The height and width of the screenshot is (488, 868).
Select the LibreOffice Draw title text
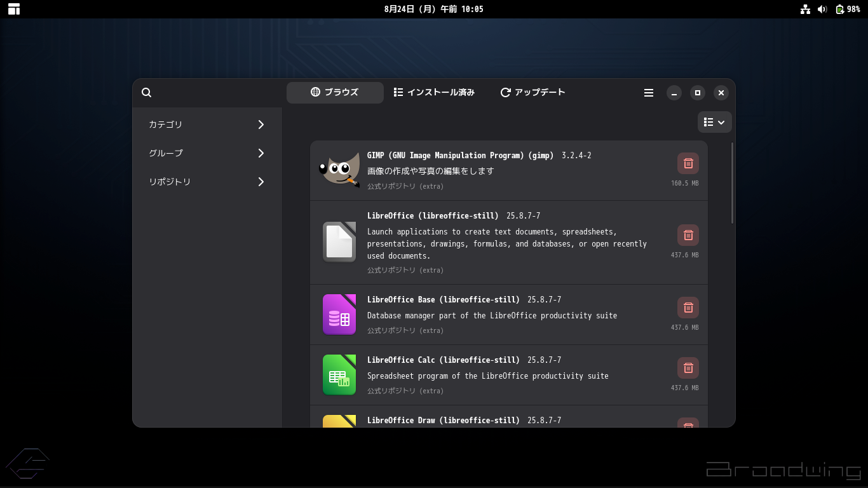(444, 421)
